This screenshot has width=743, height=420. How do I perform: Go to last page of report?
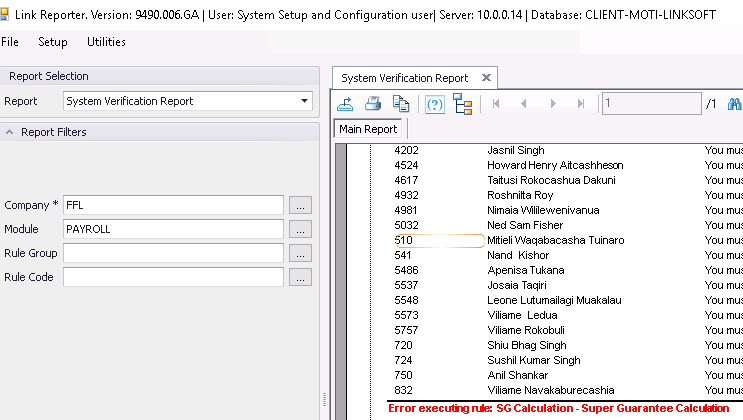pyautogui.click(x=580, y=103)
